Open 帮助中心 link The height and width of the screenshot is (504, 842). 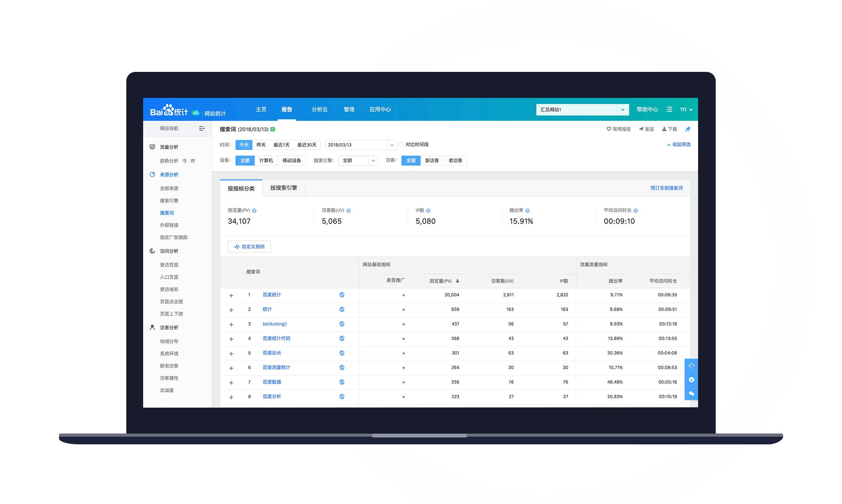click(648, 109)
